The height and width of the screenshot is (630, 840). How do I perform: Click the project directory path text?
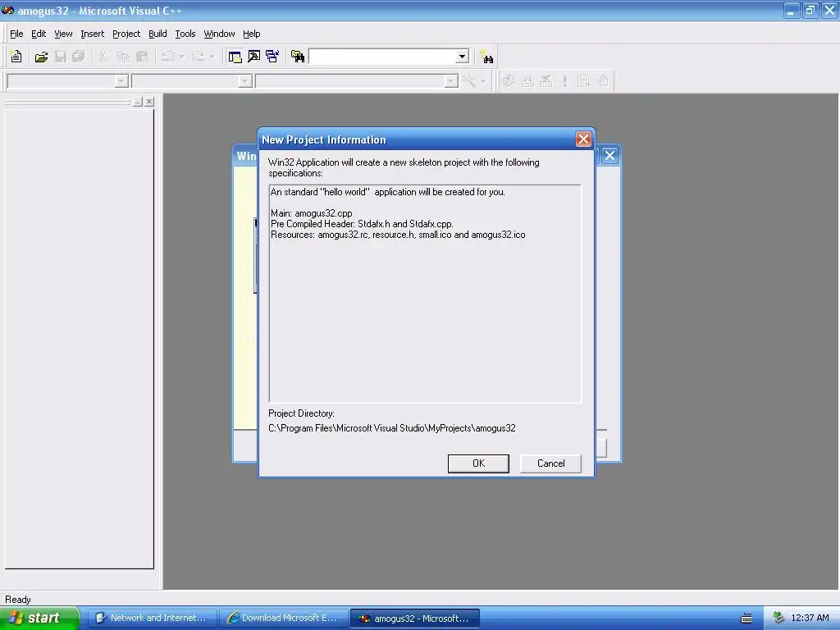(x=391, y=428)
